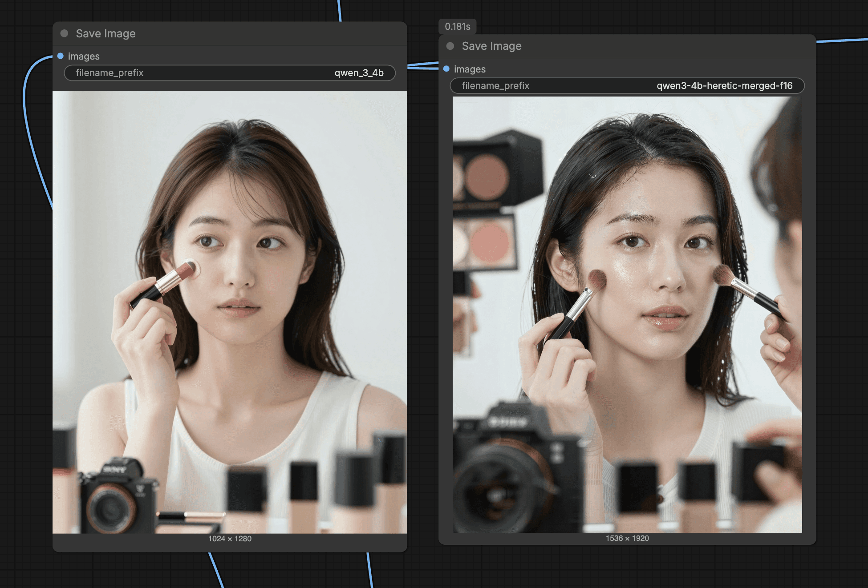Click the 1024 × 1280 dimensions label
Viewport: 868px width, 588px height.
(230, 539)
